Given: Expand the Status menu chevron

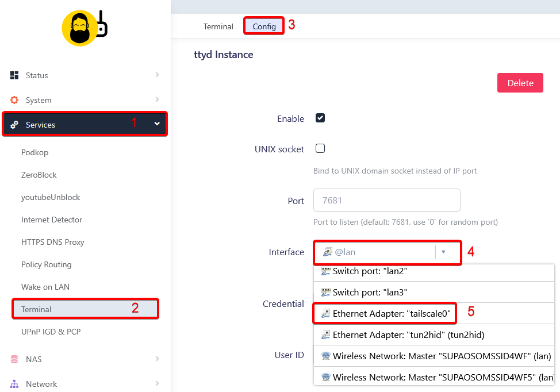Looking at the screenshot, I should coord(157,75).
